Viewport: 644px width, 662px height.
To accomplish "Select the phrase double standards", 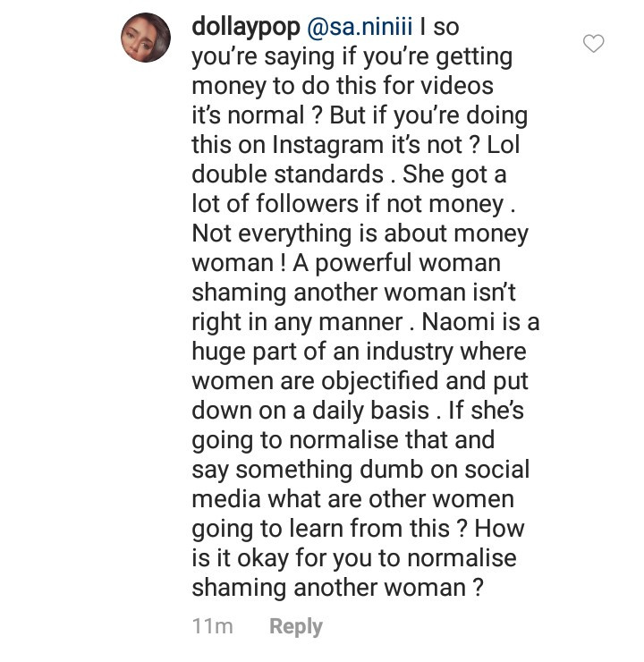I will point(287,174).
